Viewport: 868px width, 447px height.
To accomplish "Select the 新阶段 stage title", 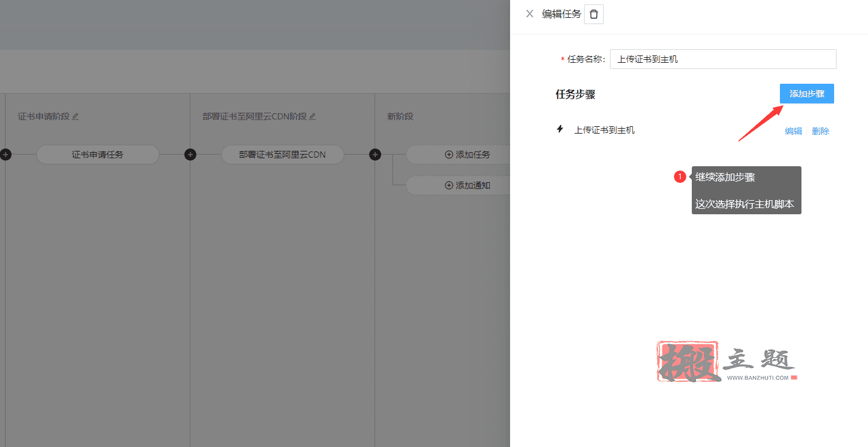I will pos(400,116).
